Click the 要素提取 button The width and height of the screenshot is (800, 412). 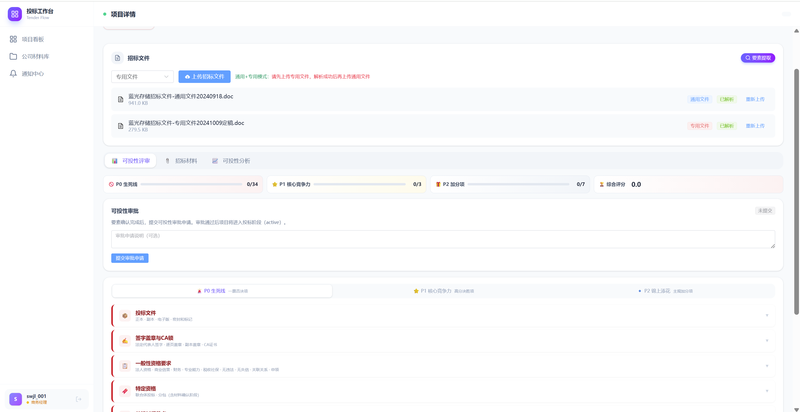[x=758, y=58]
